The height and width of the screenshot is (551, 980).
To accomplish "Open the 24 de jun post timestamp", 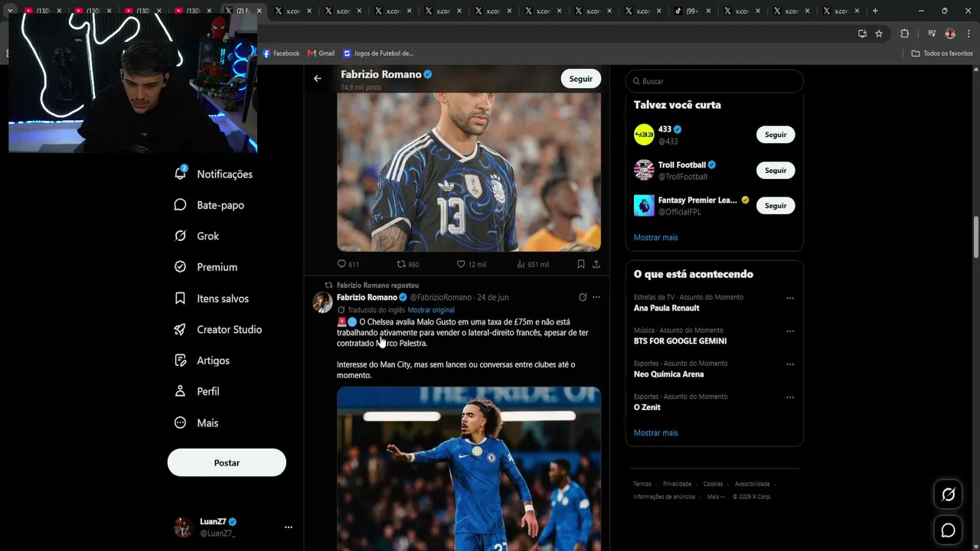I will [492, 297].
